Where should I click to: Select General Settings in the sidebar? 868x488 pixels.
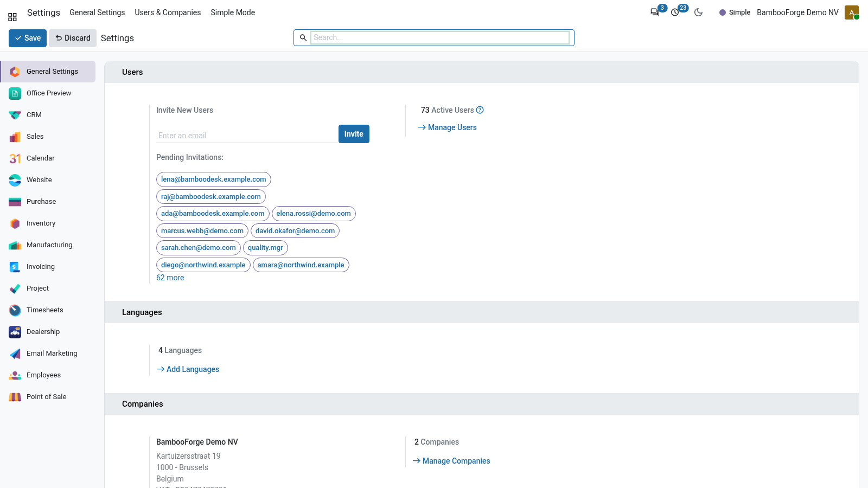[x=48, y=72]
